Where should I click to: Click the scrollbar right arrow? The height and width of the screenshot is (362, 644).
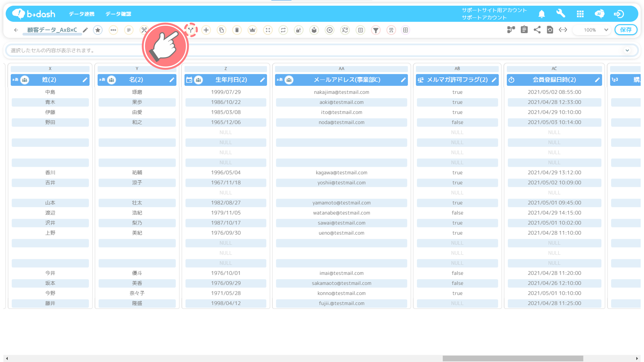click(637, 358)
